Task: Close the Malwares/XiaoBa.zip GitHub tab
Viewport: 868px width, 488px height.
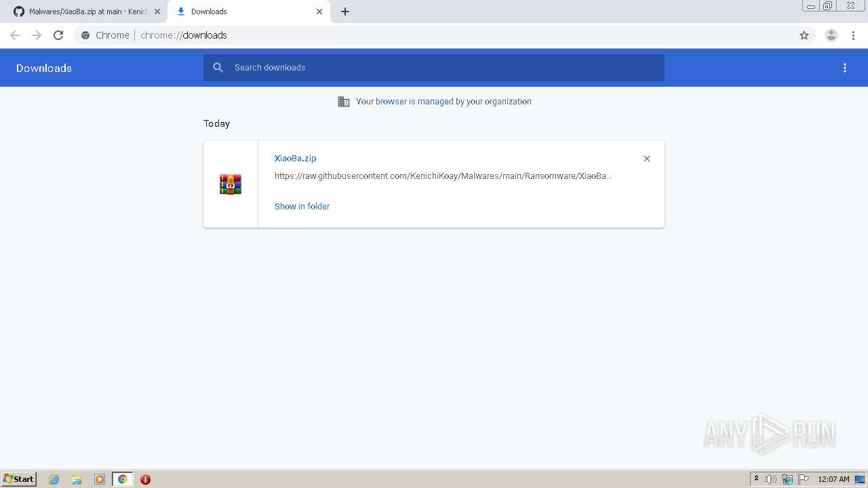Action: pos(157,12)
